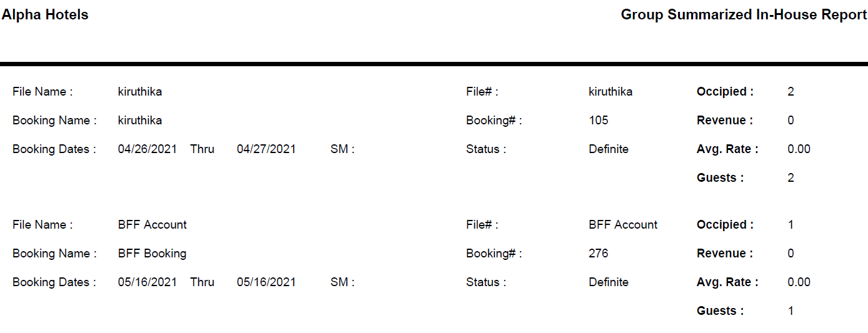Click BFF Account beside the File Name label
This screenshot has height=333, width=868.
(x=152, y=225)
